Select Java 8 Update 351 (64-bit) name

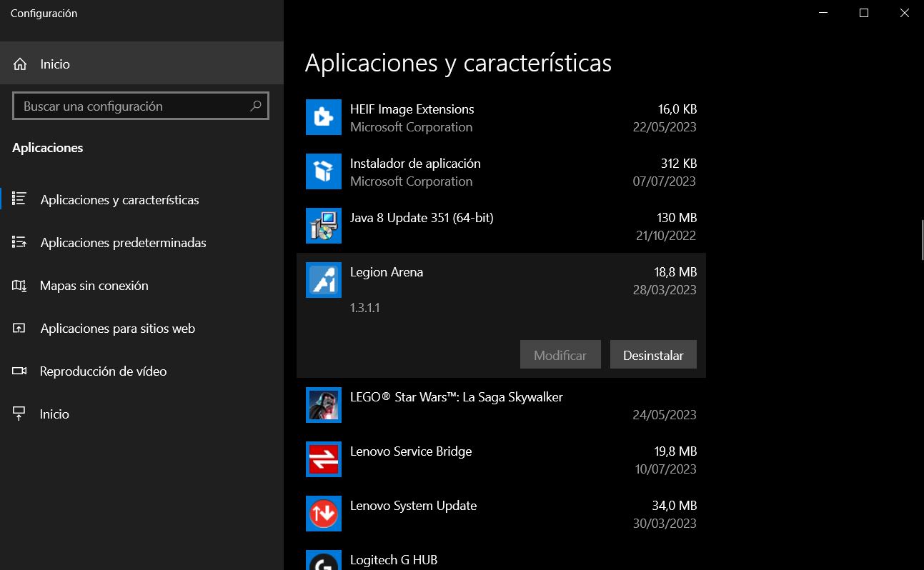pos(422,218)
